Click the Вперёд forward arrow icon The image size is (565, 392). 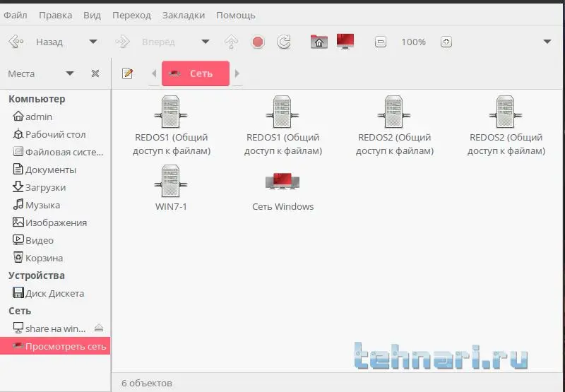coord(122,42)
